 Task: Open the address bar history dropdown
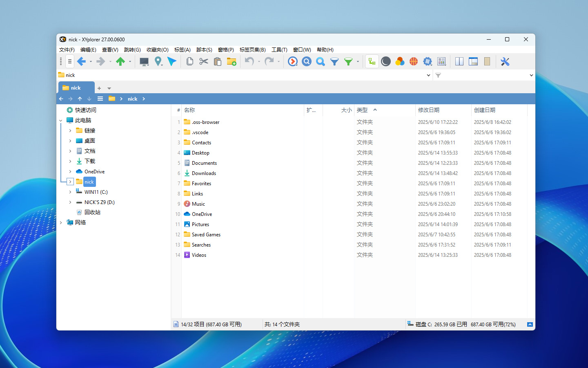[428, 75]
